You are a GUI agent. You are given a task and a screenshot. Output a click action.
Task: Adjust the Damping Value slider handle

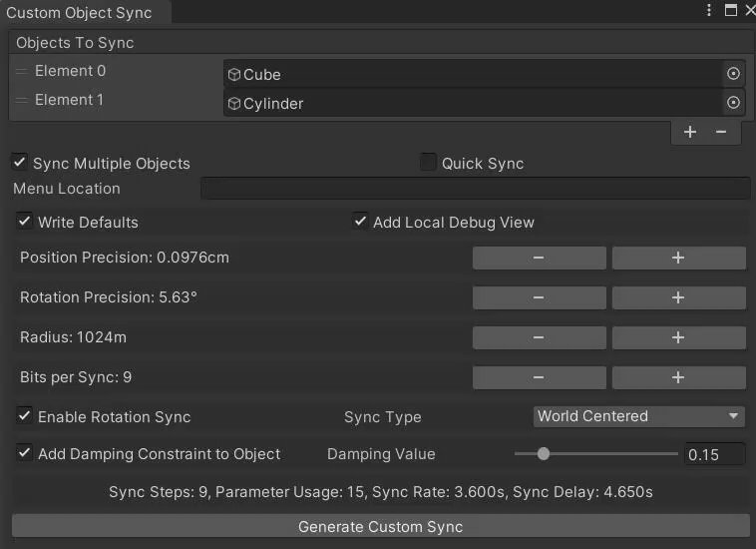pyautogui.click(x=544, y=453)
